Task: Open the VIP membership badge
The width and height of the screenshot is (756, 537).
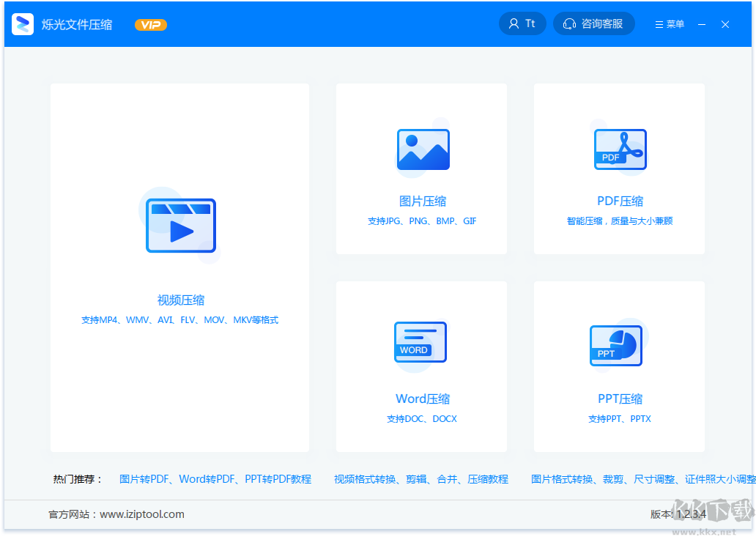Action: tap(150, 23)
